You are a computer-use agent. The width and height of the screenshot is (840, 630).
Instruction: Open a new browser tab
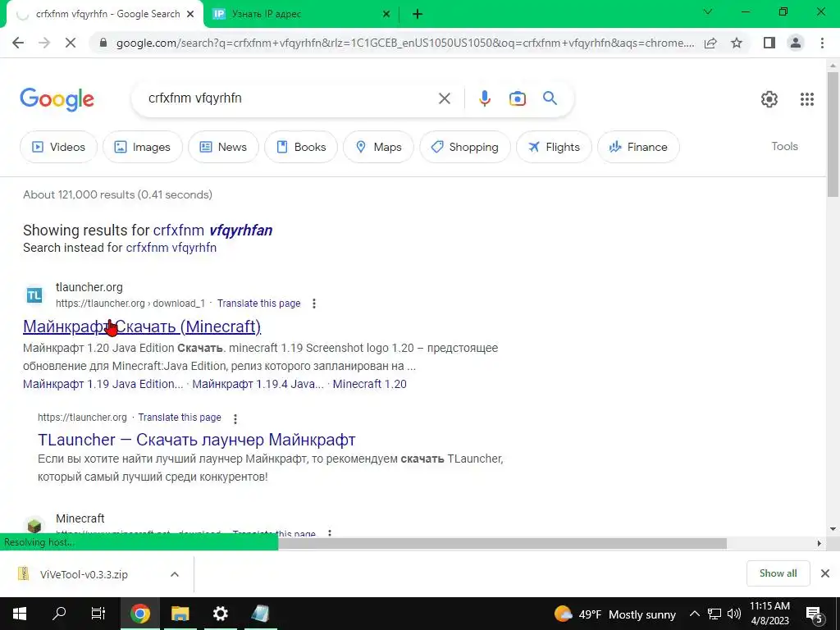tap(418, 14)
